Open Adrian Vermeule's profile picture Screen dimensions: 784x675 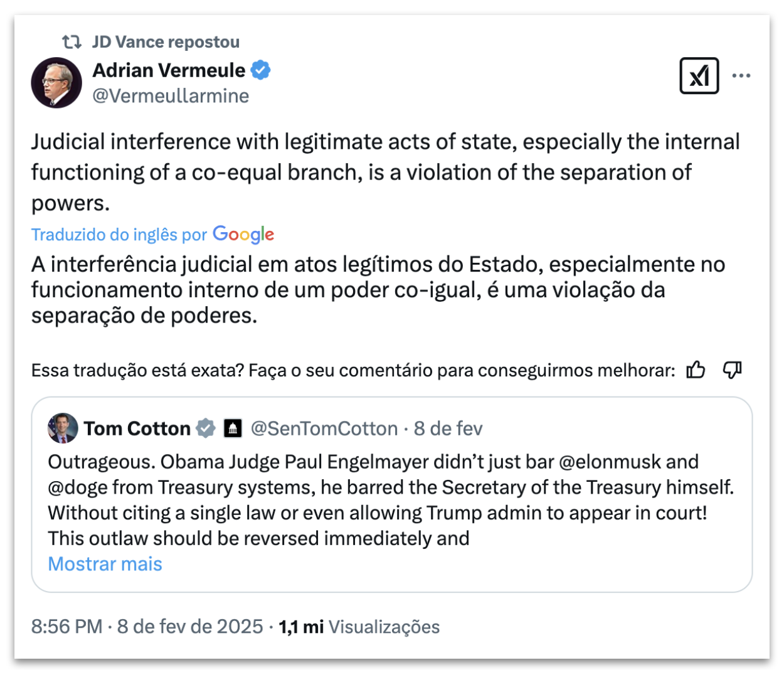(x=56, y=83)
